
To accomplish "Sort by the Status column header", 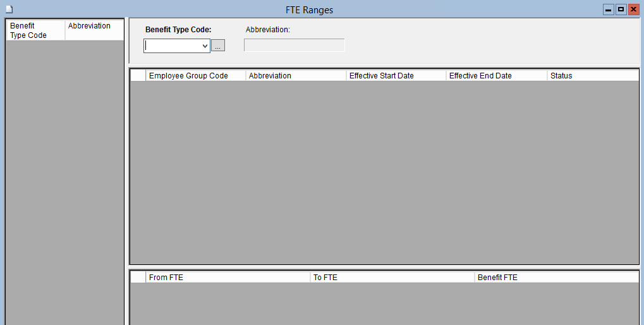I will (592, 76).
